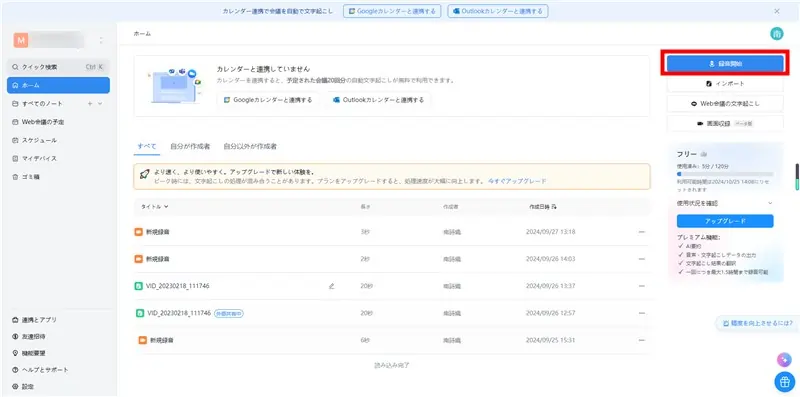Click the crown icon beside フリー

click(x=704, y=154)
